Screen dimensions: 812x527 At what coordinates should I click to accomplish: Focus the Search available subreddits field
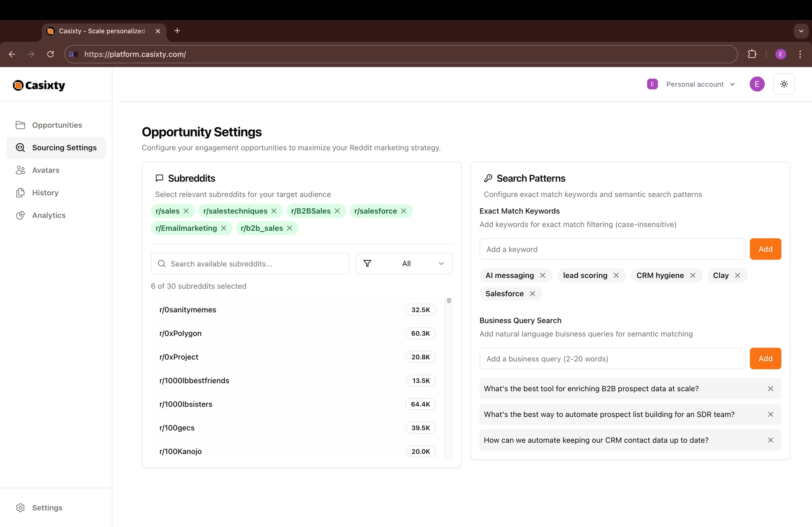pos(250,264)
